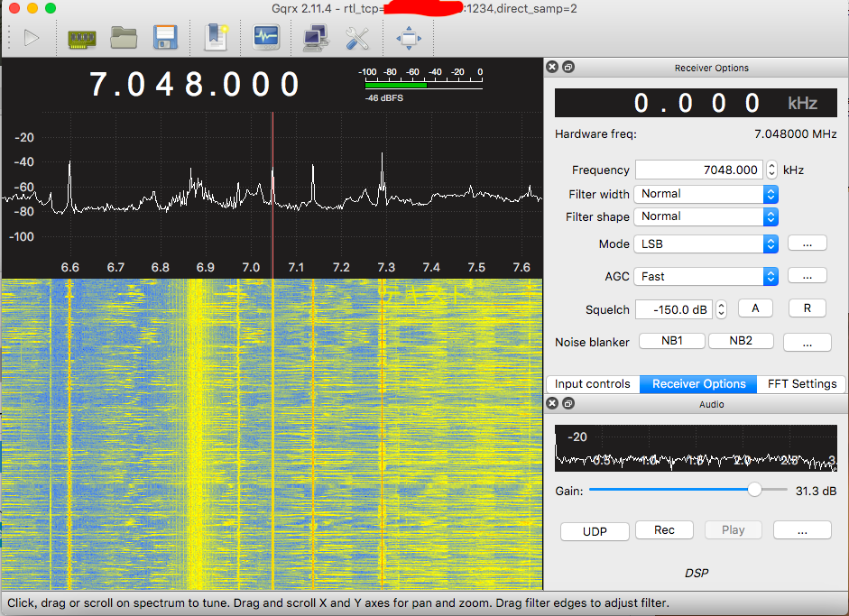This screenshot has height=616, width=849.
Task: Click the audio Gain slider handle
Action: (754, 490)
